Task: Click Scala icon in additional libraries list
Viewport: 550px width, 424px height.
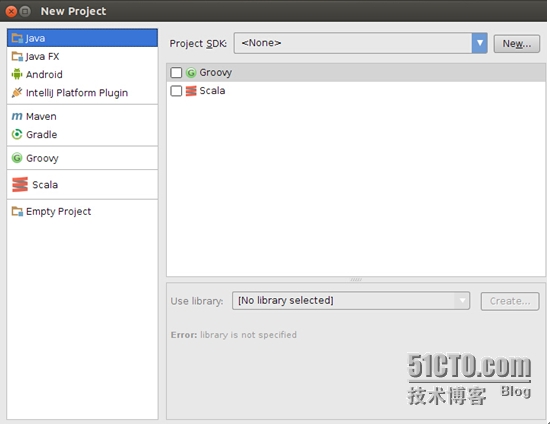Action: click(x=191, y=91)
